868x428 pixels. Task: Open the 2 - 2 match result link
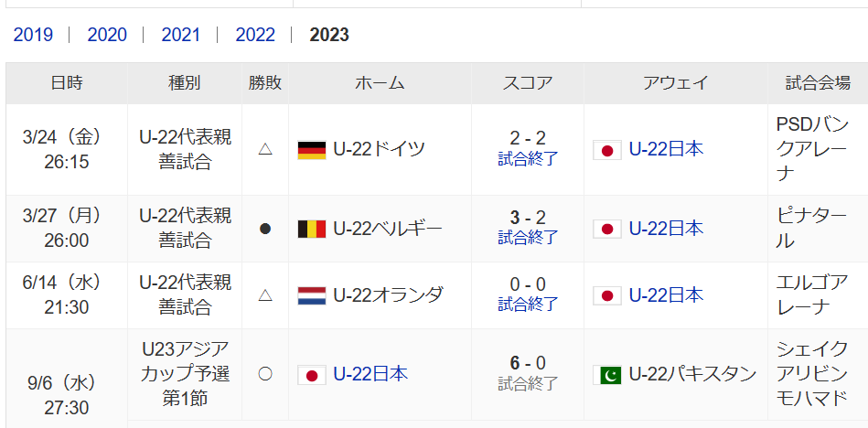tap(528, 158)
